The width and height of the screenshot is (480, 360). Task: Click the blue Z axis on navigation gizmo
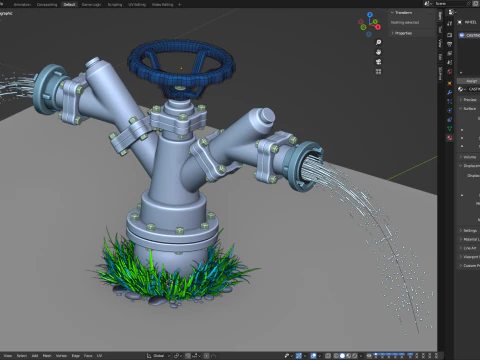click(370, 15)
